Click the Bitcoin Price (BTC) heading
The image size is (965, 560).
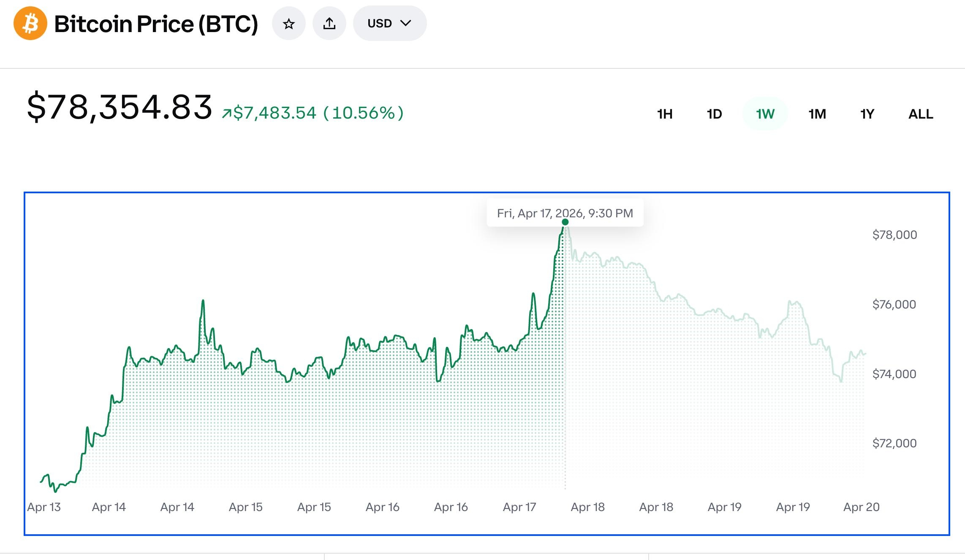tap(156, 24)
